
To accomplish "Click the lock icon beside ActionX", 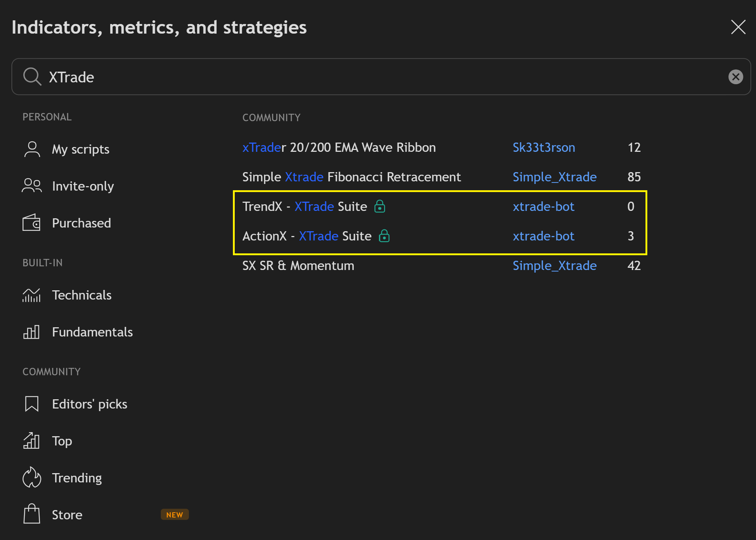I will tap(384, 236).
